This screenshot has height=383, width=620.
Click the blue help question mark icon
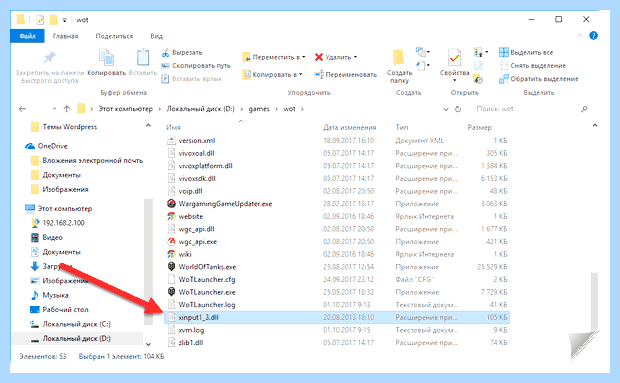(x=593, y=36)
